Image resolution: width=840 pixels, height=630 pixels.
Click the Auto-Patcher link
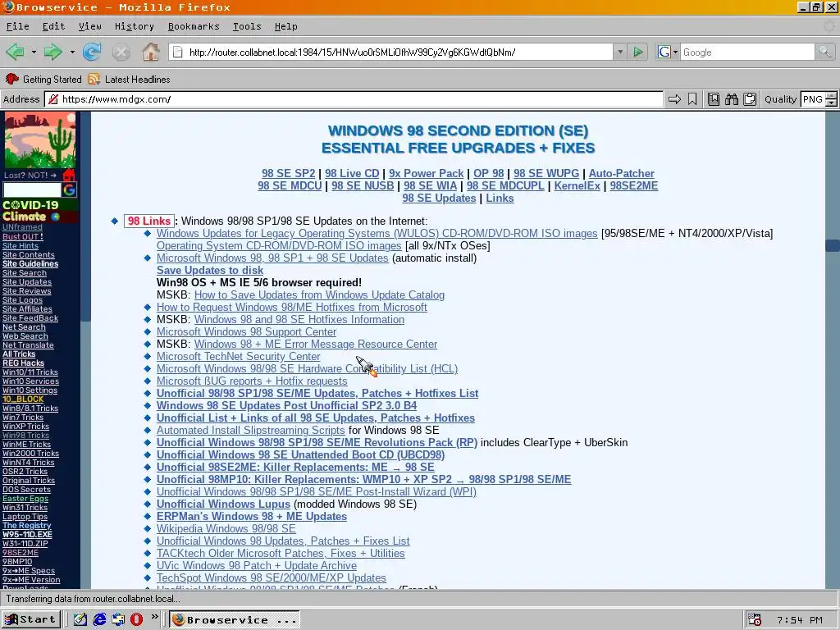click(622, 174)
